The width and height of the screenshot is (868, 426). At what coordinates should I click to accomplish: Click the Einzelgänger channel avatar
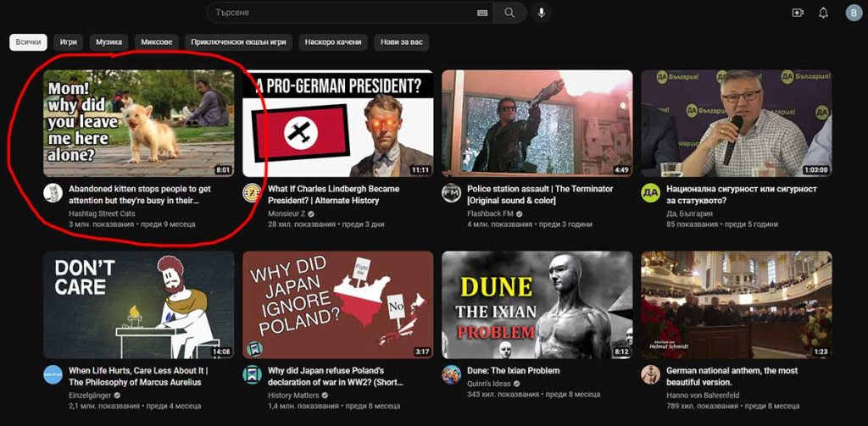click(53, 374)
